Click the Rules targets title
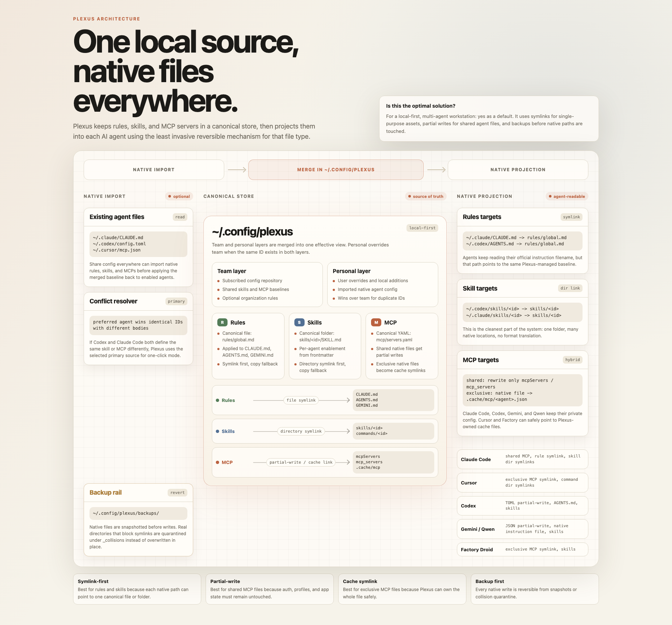The height and width of the screenshot is (625, 672). point(482,217)
